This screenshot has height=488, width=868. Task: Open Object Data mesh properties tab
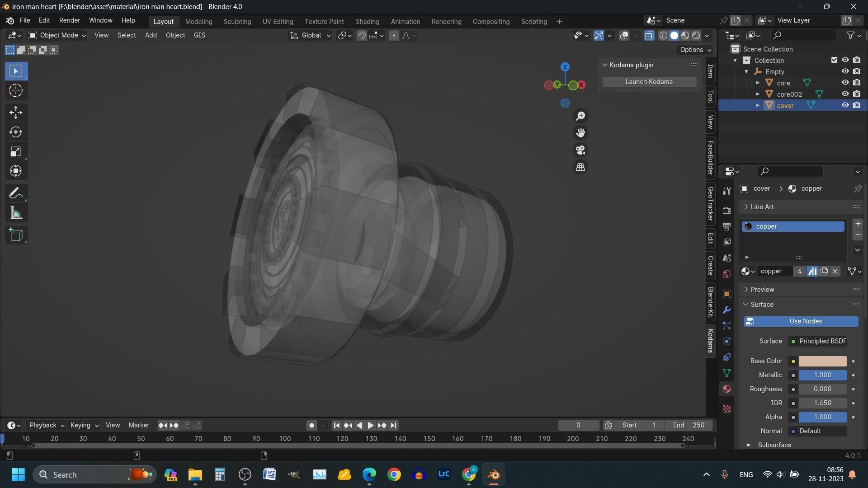click(x=726, y=373)
